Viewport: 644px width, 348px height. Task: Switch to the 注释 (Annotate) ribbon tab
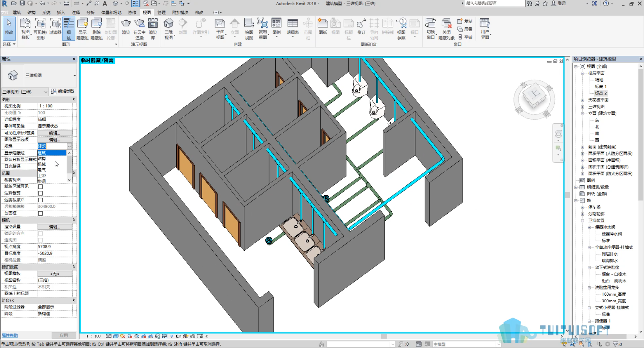coord(75,12)
